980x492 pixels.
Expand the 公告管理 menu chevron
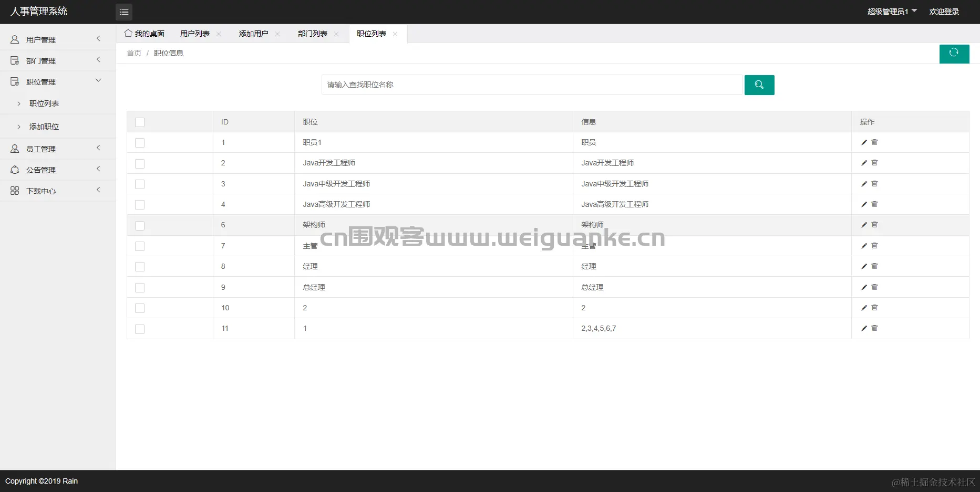[x=98, y=169]
